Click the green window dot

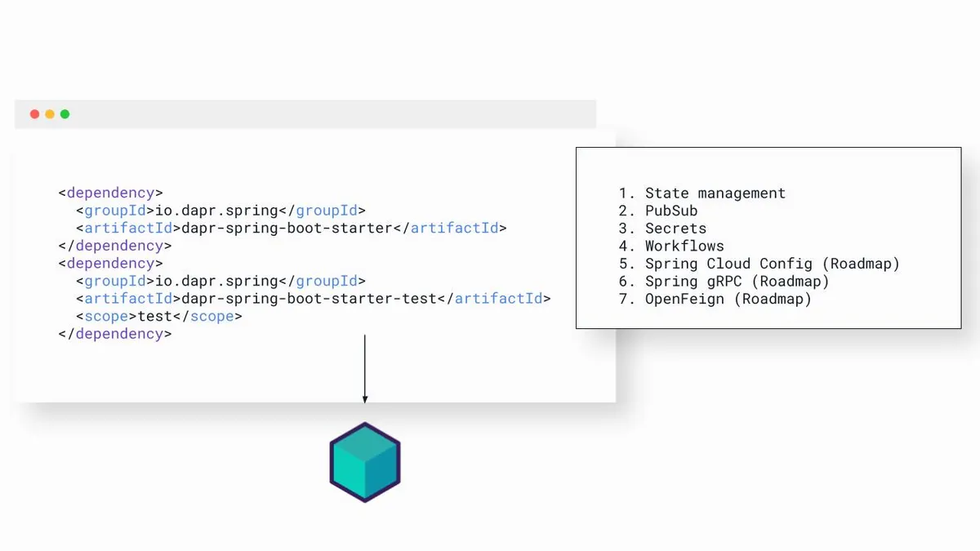coord(65,114)
